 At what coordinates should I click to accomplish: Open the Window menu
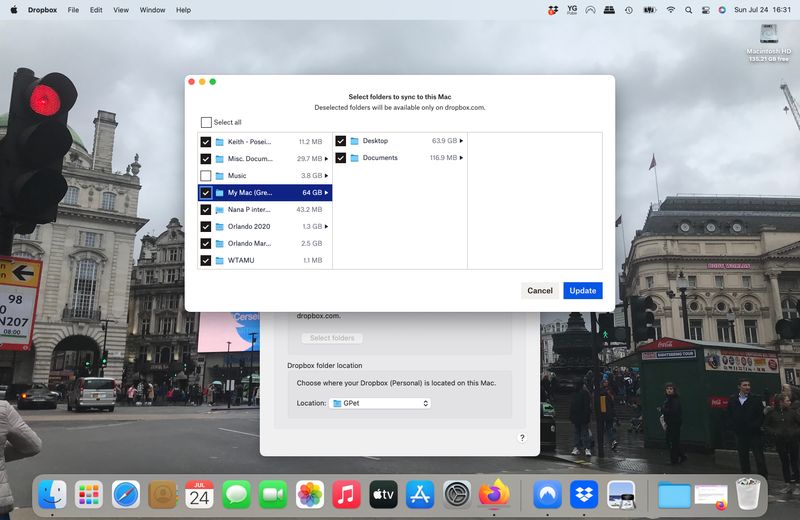pyautogui.click(x=152, y=10)
